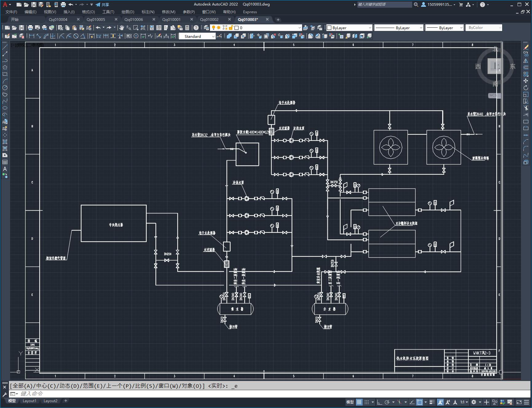The image size is (532, 408).
Task: Select the Rectangle draw tool
Action: coord(5,74)
